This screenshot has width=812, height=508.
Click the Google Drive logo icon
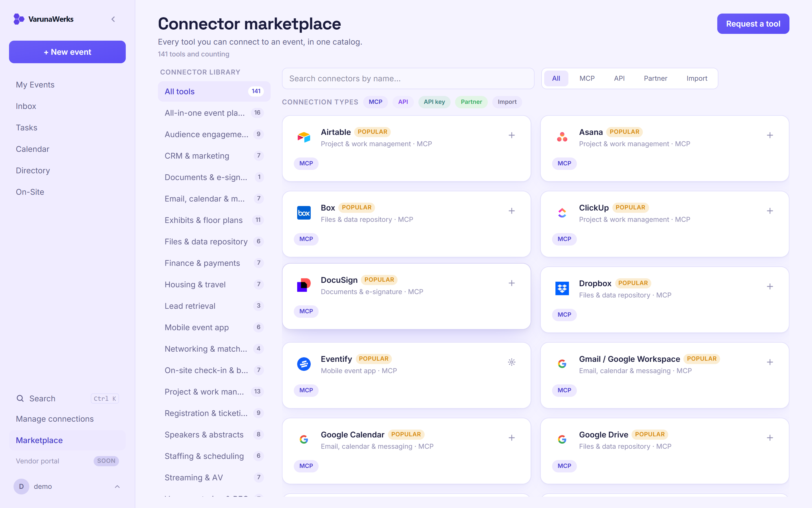[562, 439]
